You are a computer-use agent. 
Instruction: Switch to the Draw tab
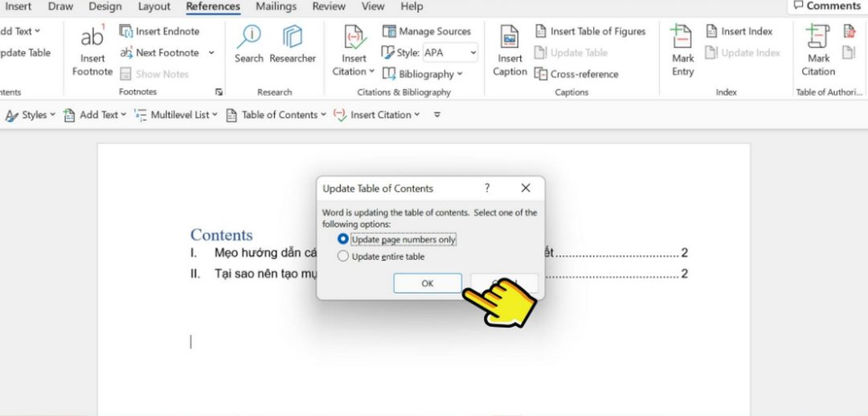[61, 6]
